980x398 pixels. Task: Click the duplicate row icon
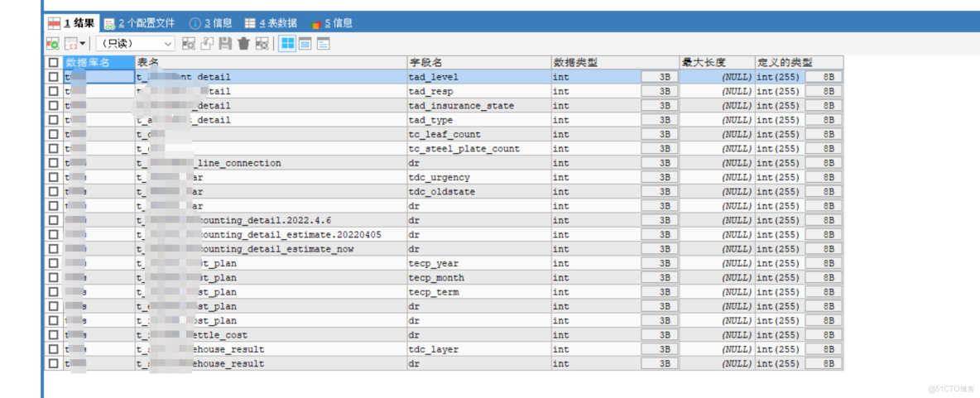pyautogui.click(x=207, y=44)
